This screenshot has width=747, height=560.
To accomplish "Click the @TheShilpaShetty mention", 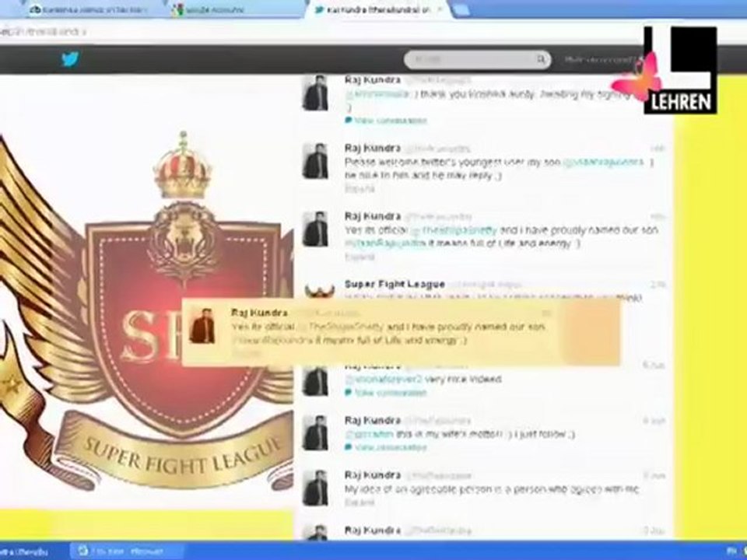I will [454, 230].
